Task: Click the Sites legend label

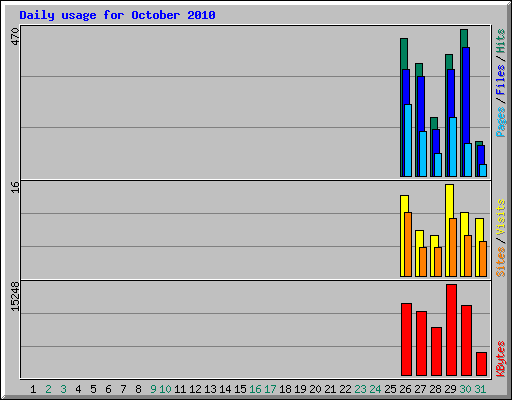Action: 500,262
